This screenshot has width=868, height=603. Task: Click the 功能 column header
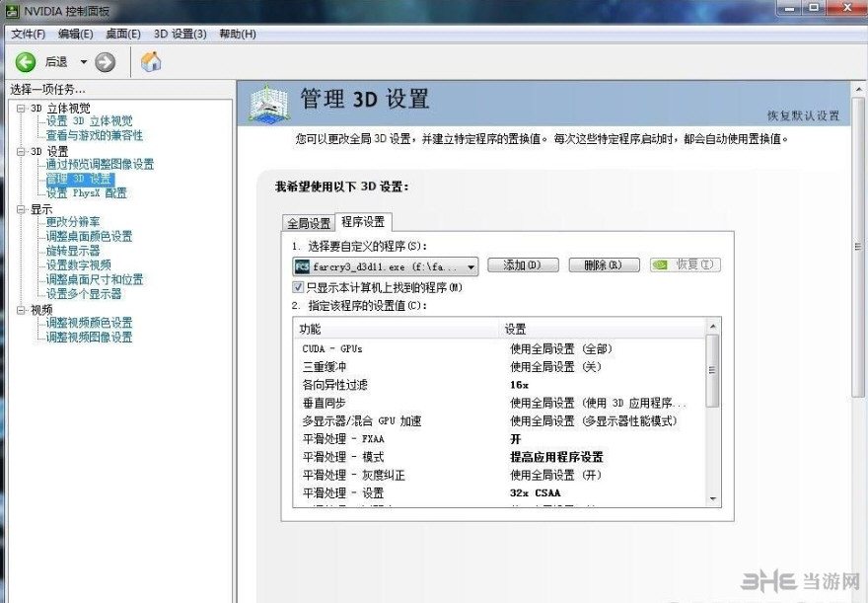397,330
